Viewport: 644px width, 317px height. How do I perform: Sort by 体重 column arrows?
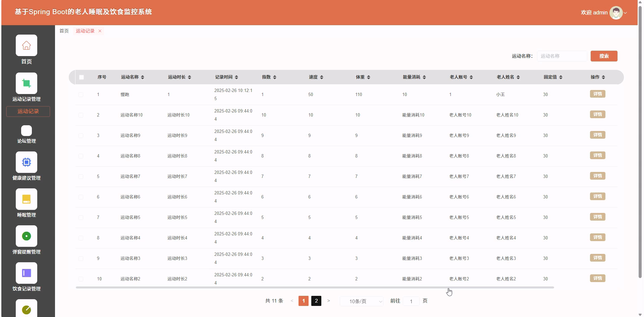369,77
